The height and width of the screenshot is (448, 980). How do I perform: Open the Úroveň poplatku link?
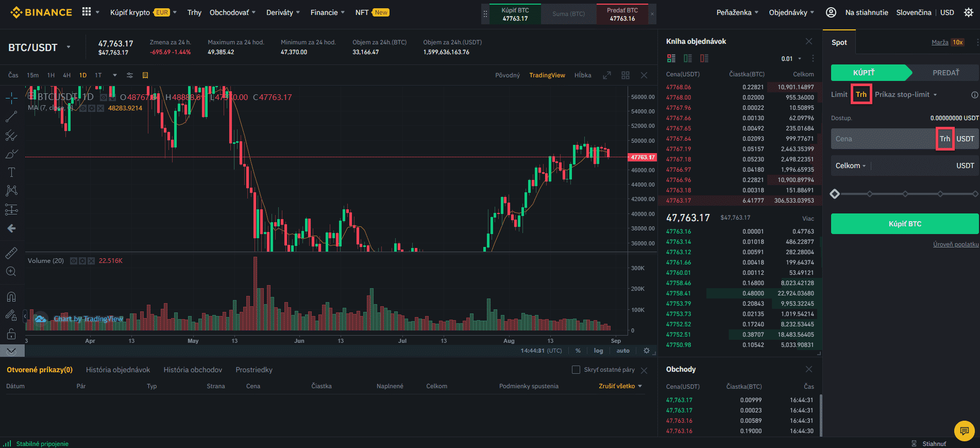click(x=955, y=244)
